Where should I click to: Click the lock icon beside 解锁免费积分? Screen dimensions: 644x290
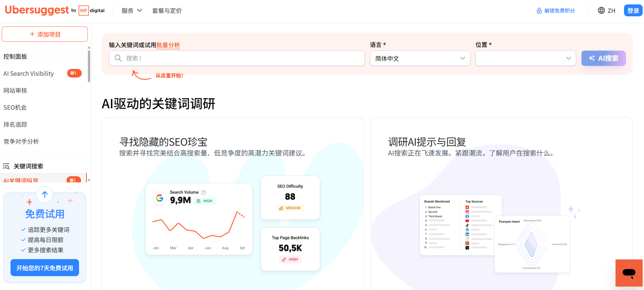click(539, 11)
